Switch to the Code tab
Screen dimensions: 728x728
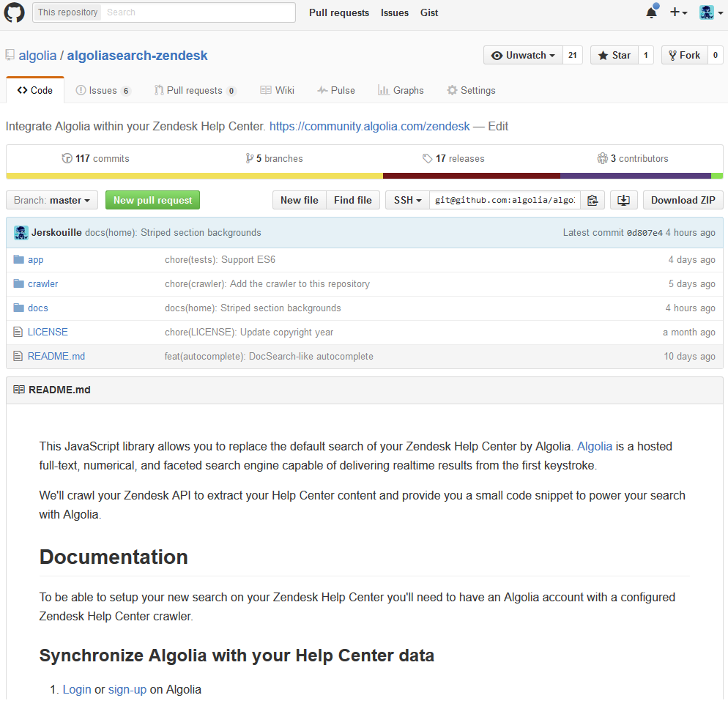coord(35,91)
